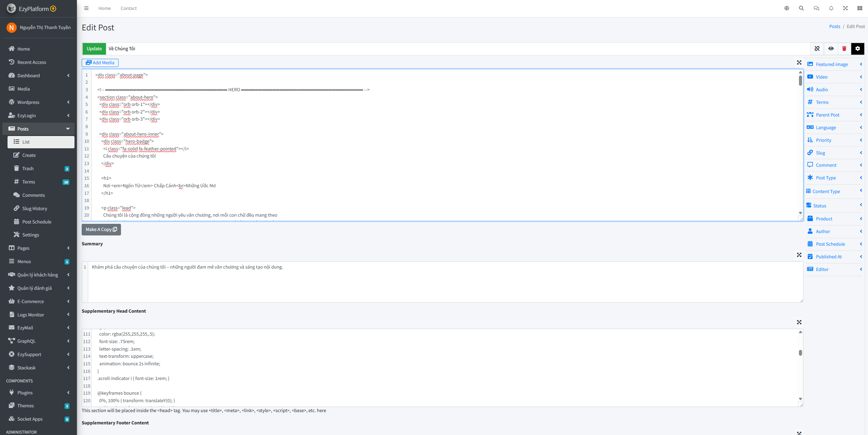Click the post title input field
Screen dimensions: 868x435
[458, 49]
